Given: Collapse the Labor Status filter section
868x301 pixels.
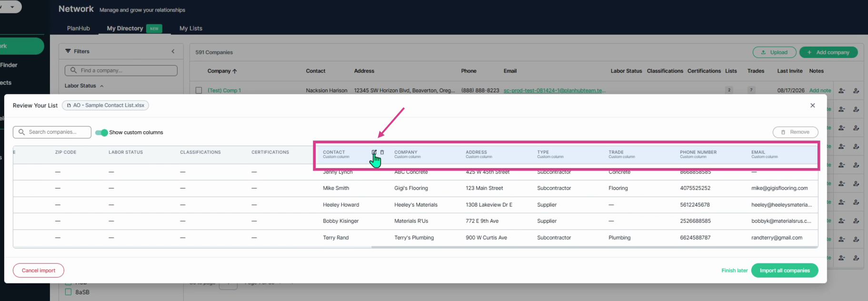Looking at the screenshot, I should coord(102,86).
